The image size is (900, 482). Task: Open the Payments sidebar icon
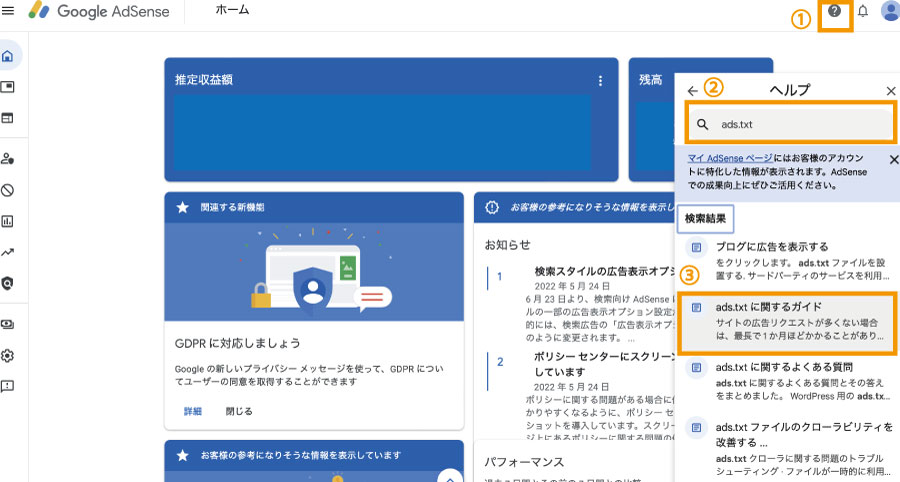point(7,324)
